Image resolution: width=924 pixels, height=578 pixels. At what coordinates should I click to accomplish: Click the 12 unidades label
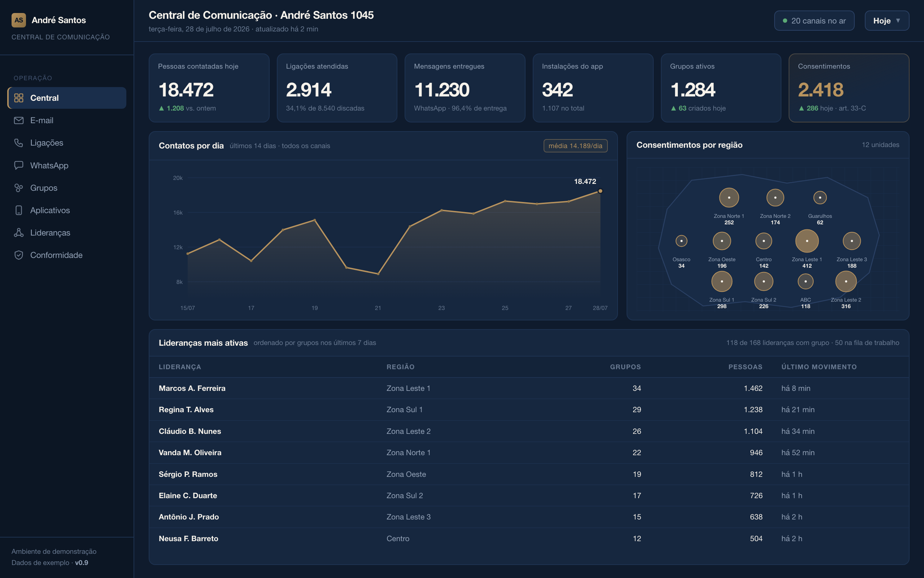pos(880,145)
